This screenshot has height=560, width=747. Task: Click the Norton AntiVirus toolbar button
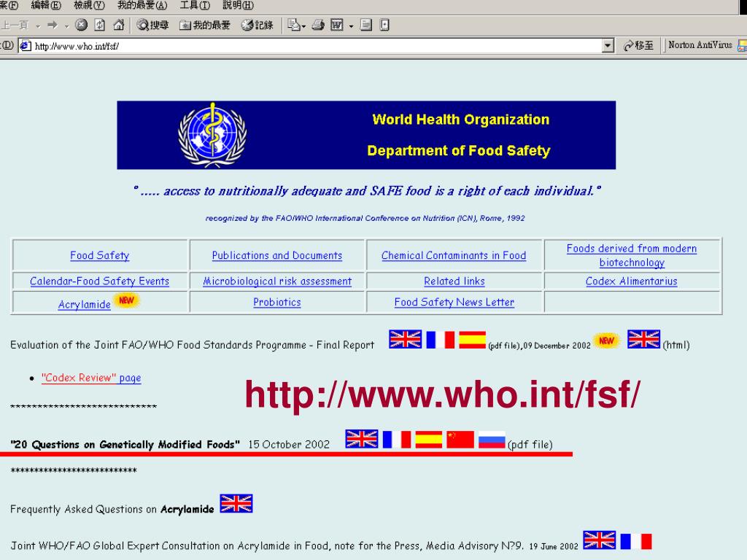click(700, 45)
